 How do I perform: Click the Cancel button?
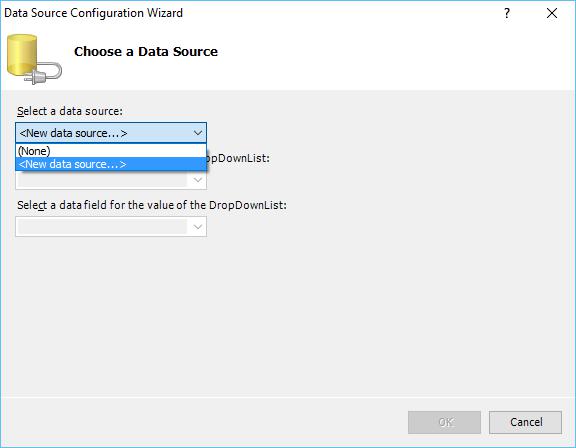coord(525,422)
